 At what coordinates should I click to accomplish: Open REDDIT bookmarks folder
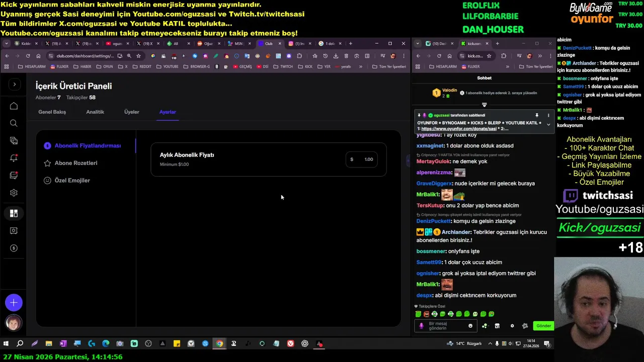click(x=142, y=66)
